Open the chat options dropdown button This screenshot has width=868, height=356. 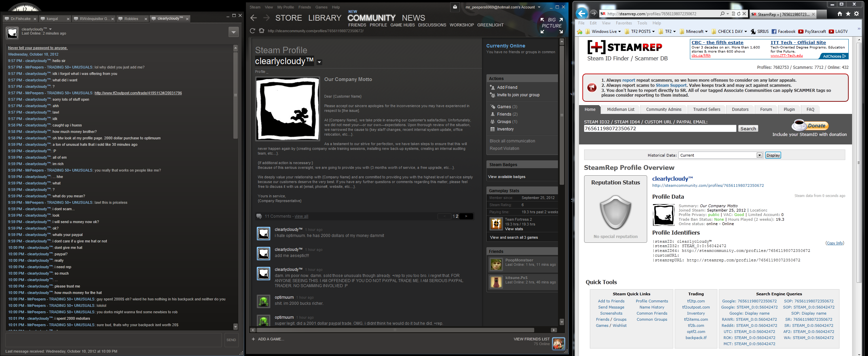pyautogui.click(x=233, y=32)
